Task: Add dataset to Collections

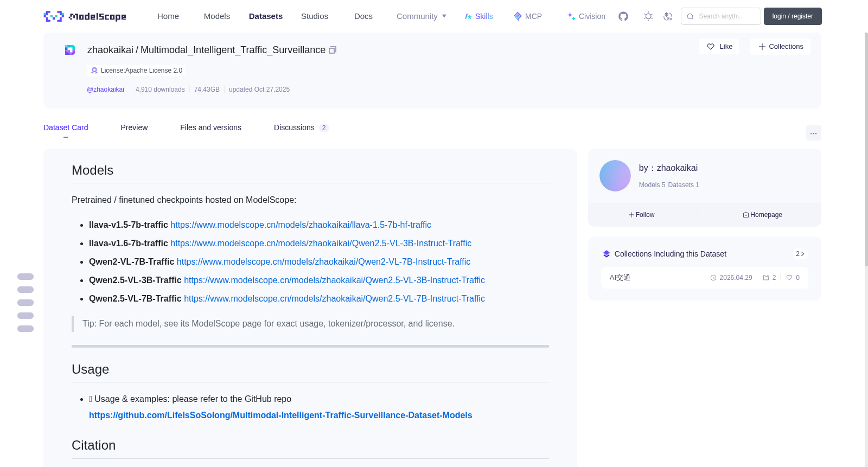Action: [780, 47]
